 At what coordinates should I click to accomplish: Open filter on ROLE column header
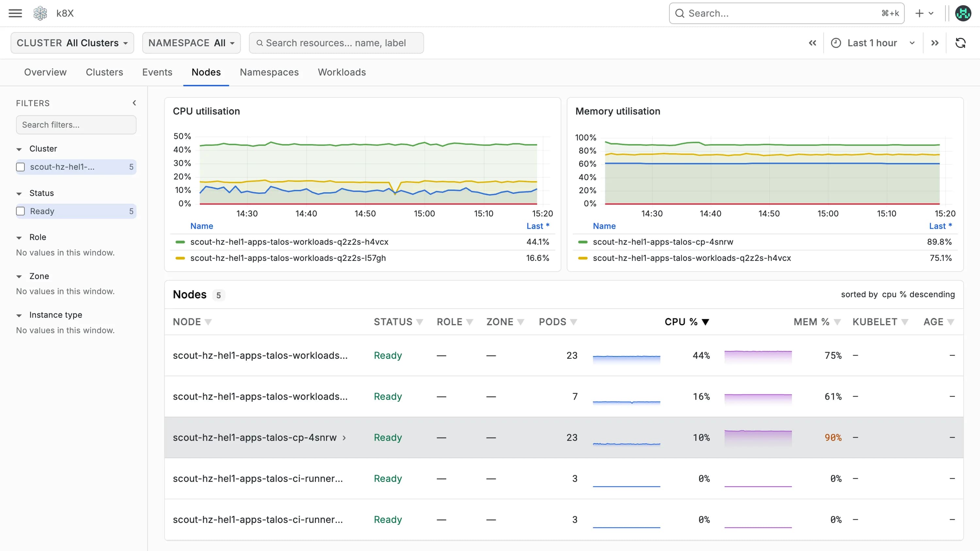pos(469,322)
